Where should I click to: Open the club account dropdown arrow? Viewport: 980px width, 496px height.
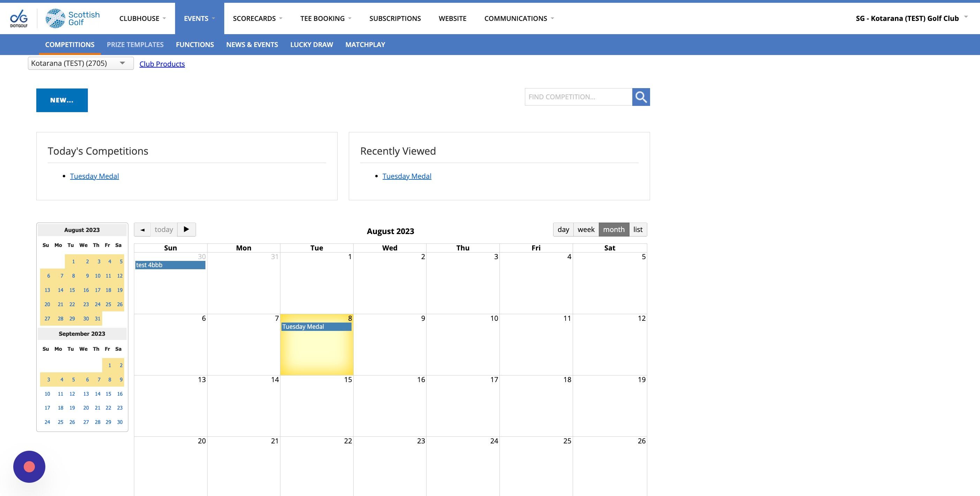point(966,17)
